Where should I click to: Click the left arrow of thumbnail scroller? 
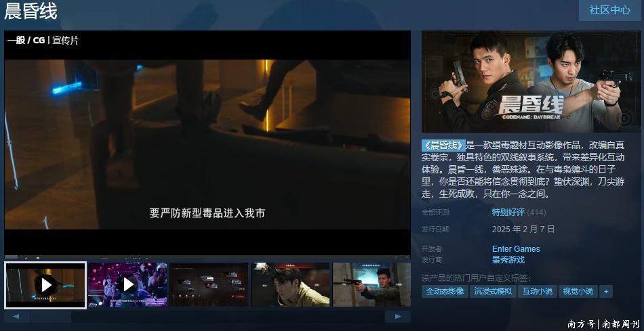click(17, 317)
